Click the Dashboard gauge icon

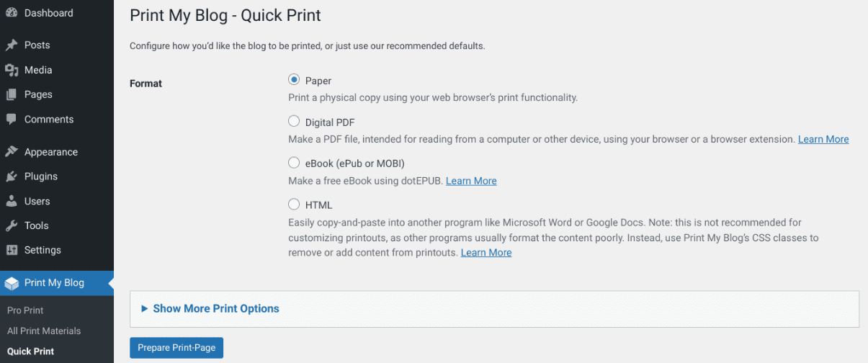12,13
